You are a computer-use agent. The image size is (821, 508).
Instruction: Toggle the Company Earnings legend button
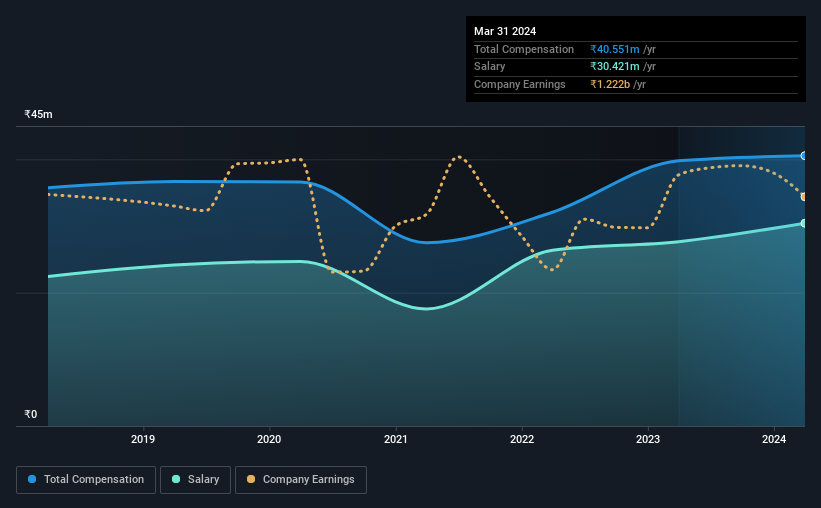[x=301, y=480]
